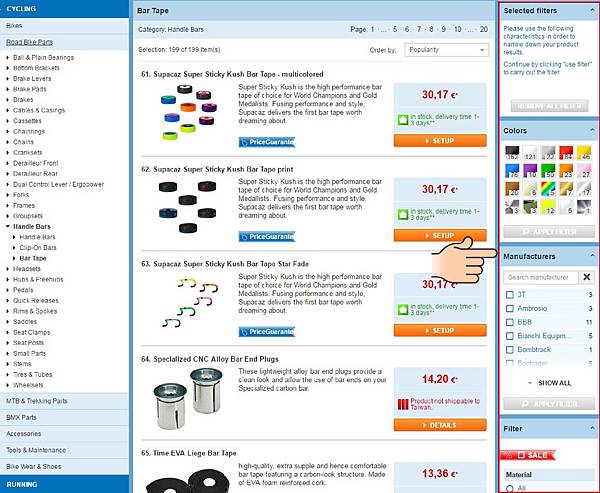The height and width of the screenshot is (493, 600).
Task: Open the Headsets category
Action: click(x=26, y=269)
